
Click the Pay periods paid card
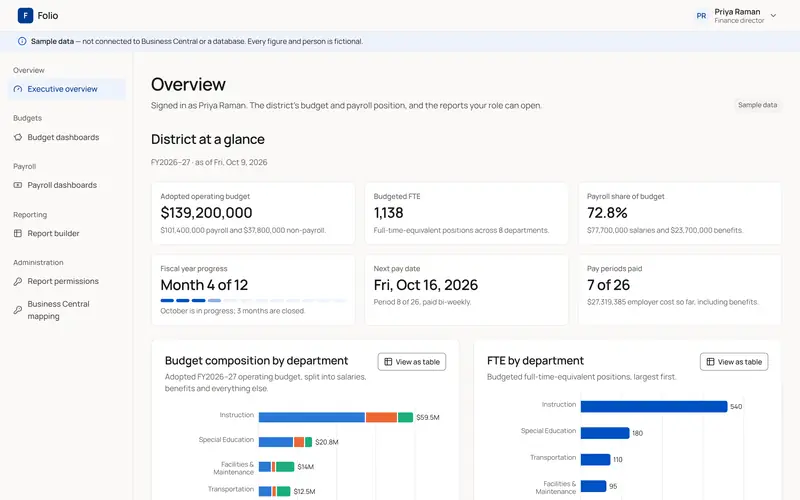click(680, 290)
